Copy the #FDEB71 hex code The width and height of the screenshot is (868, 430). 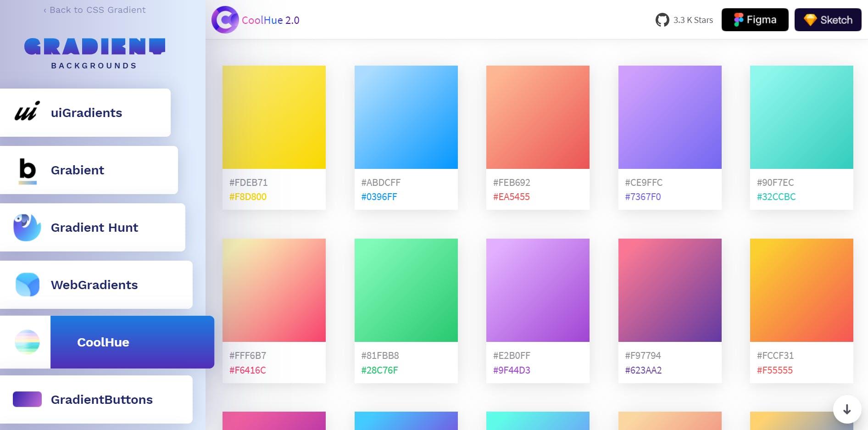[248, 183]
